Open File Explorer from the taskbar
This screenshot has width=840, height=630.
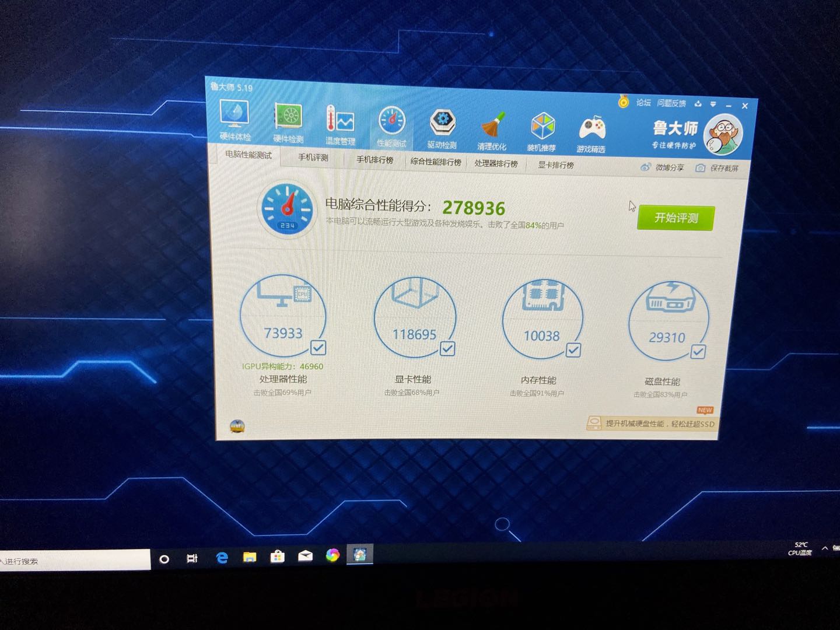tap(250, 557)
